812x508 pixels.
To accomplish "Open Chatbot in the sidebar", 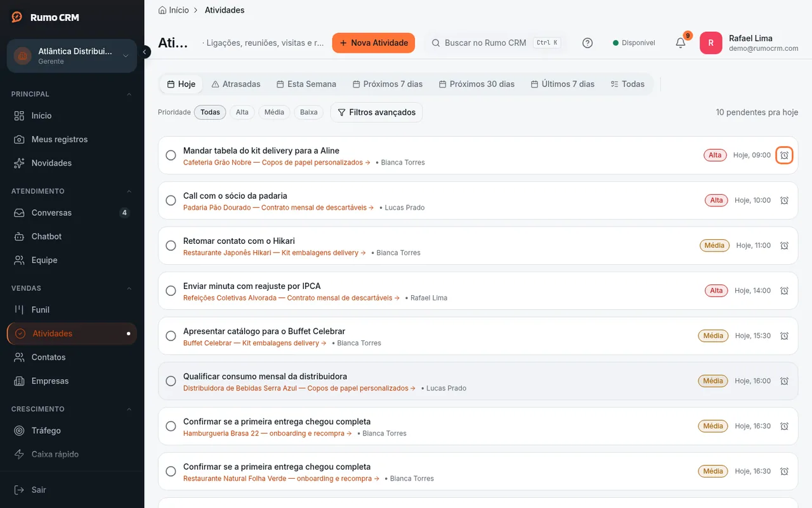I will pyautogui.click(x=72, y=236).
